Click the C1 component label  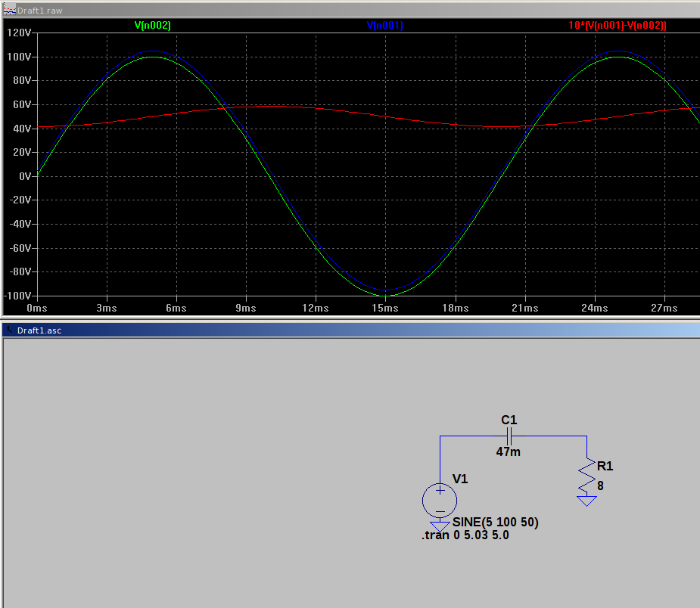pos(509,420)
